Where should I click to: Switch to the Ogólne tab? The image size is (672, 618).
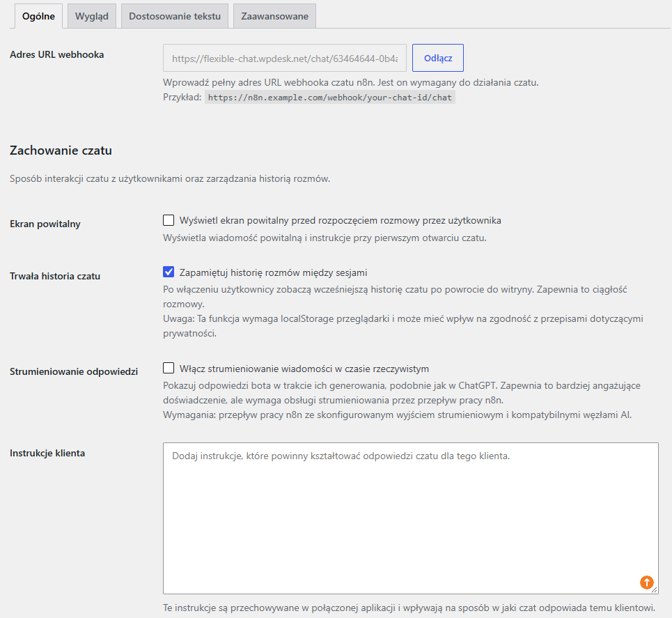coord(38,16)
